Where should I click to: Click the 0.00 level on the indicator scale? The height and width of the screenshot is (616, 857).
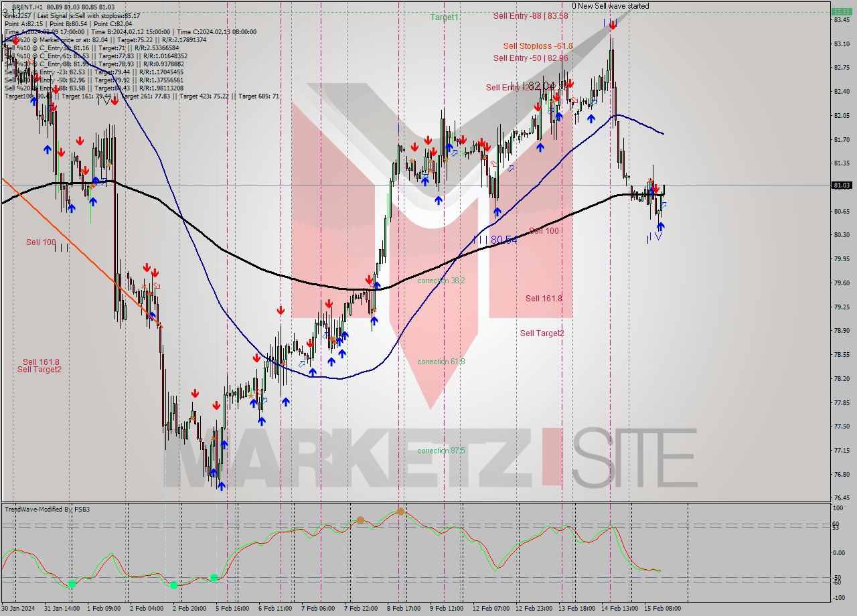[840, 553]
